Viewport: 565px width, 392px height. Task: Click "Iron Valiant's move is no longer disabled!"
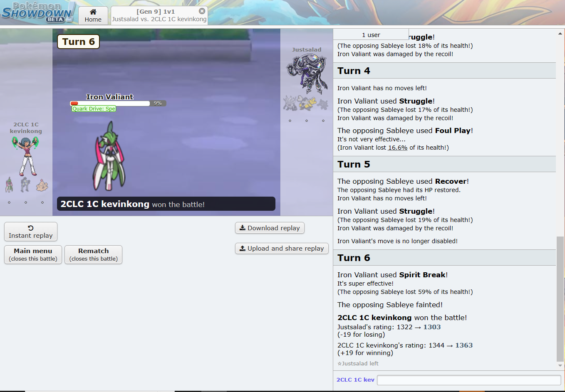pos(397,241)
